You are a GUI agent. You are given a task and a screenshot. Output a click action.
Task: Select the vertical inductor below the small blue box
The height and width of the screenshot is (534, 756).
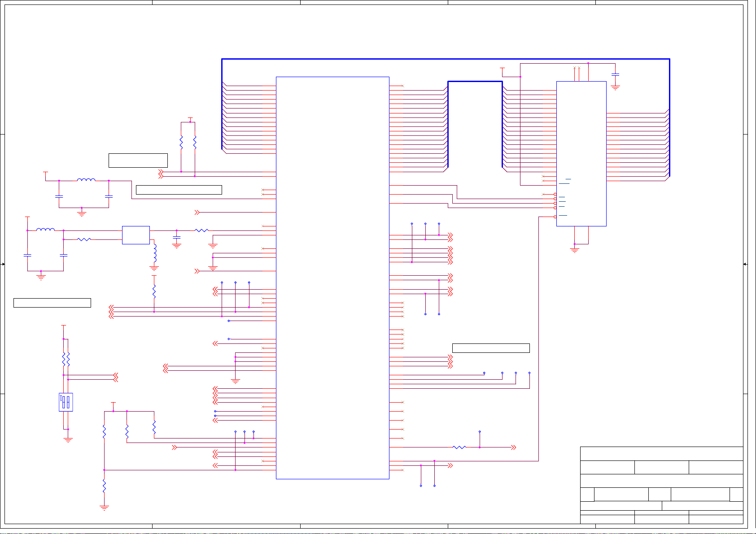155,254
